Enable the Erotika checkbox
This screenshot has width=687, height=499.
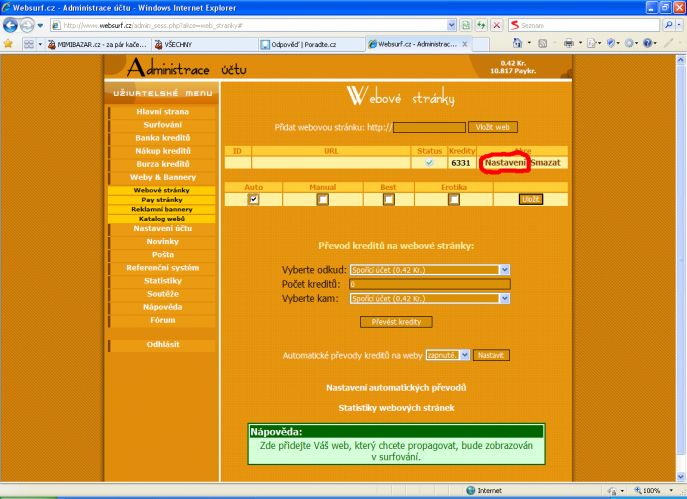(x=454, y=200)
